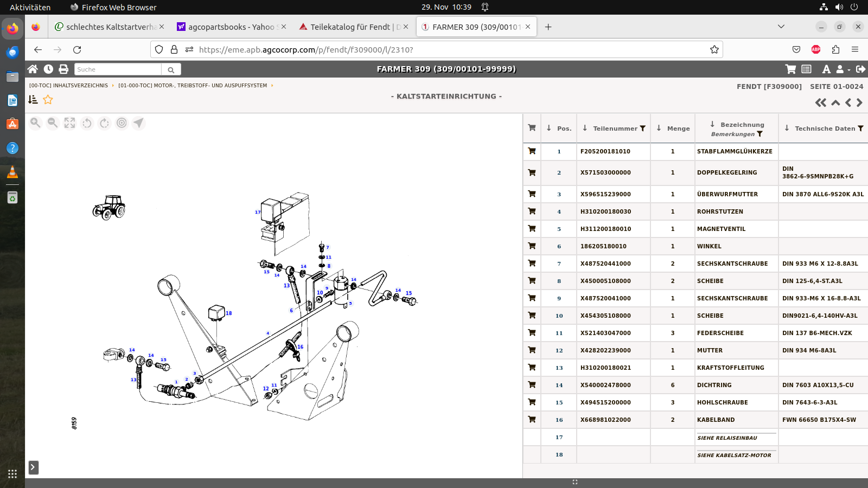Viewport: 868px width, 488px height.
Task: Log out using the exit icon
Action: click(x=860, y=69)
